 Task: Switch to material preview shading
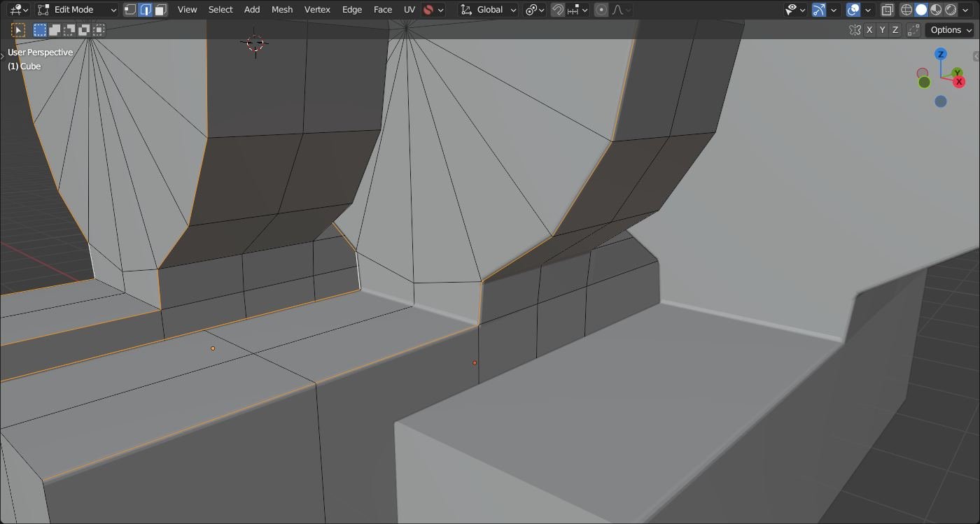click(x=936, y=10)
